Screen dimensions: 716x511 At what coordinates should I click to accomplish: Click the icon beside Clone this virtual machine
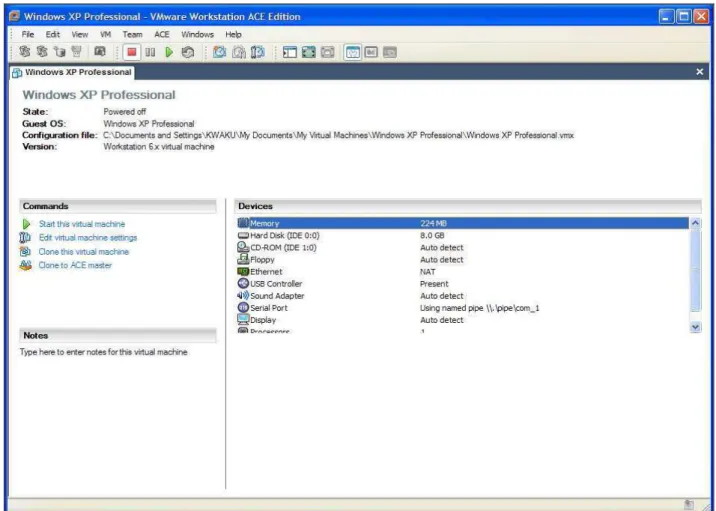25,252
